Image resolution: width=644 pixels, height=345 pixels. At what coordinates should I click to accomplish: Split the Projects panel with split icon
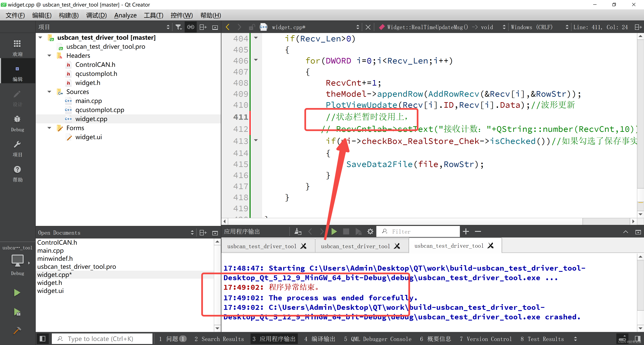203,27
